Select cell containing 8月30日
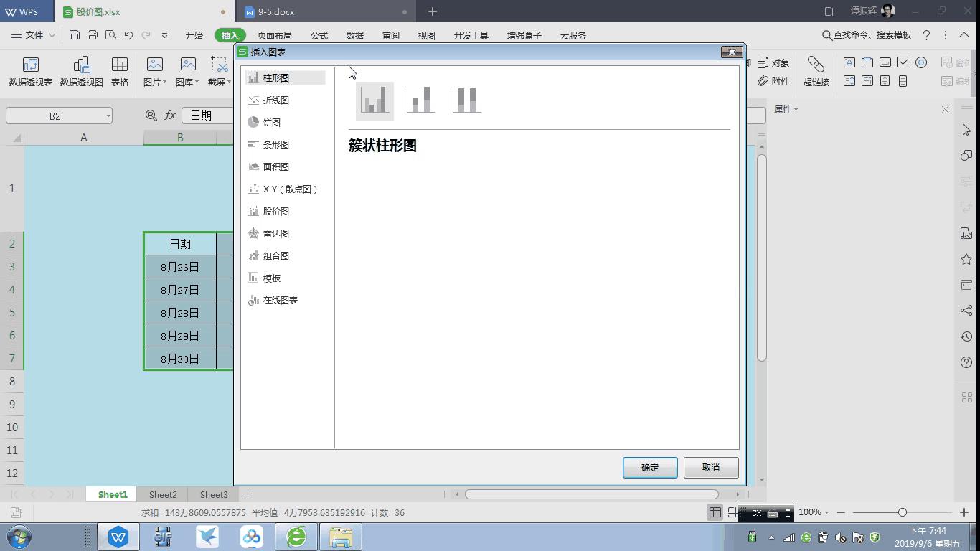The height and width of the screenshot is (551, 980). point(180,359)
